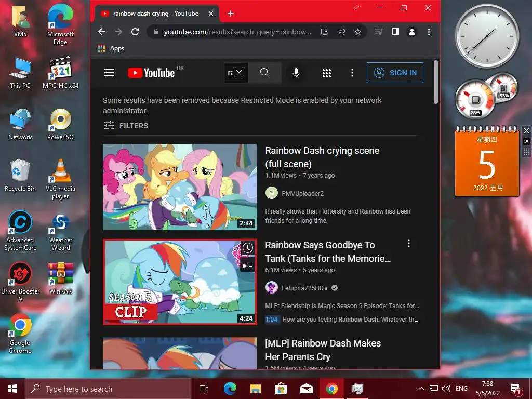
Task: Share this page from address bar
Action: tap(341, 32)
